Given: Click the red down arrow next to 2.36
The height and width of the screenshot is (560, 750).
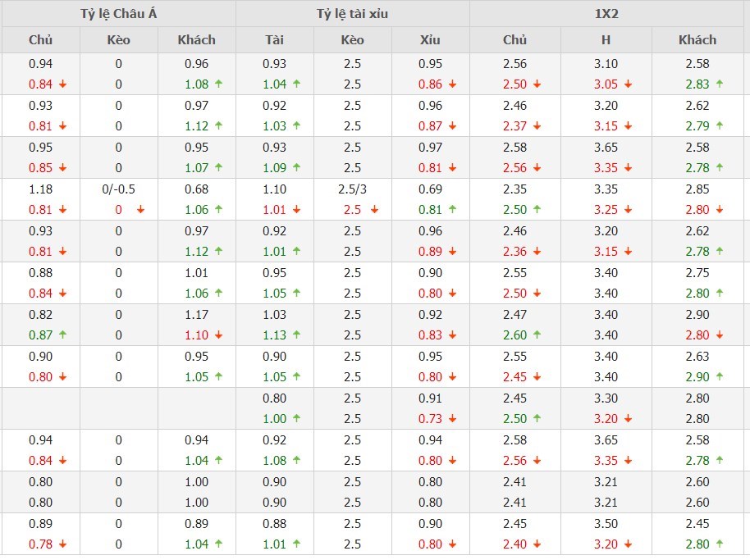Looking at the screenshot, I should click(x=537, y=252).
